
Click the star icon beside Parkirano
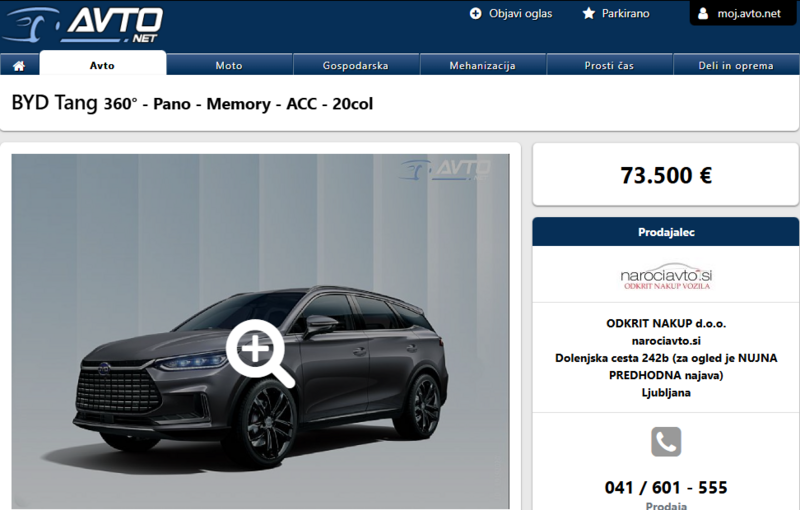tap(589, 13)
